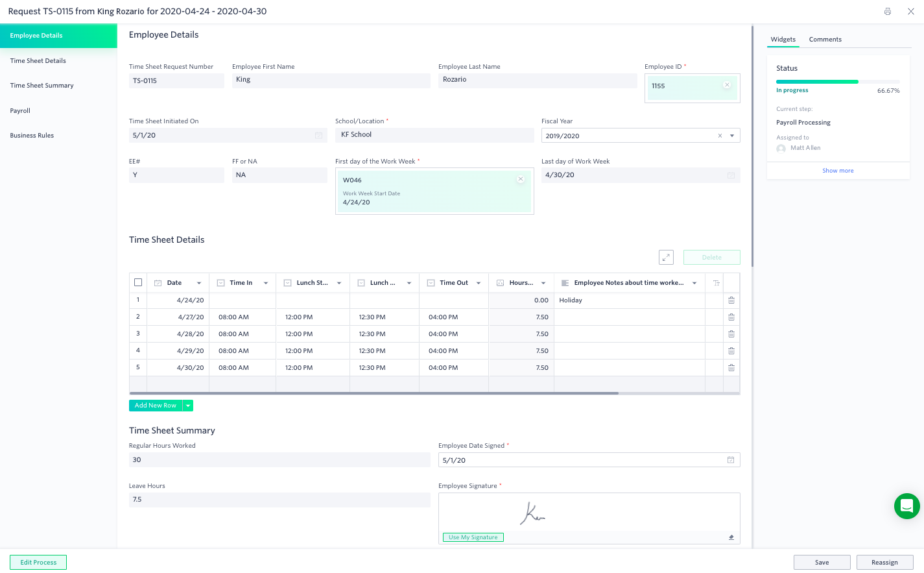Viewport: 924px width, 573px height.
Task: Click the add column icon in table header
Action: click(717, 283)
